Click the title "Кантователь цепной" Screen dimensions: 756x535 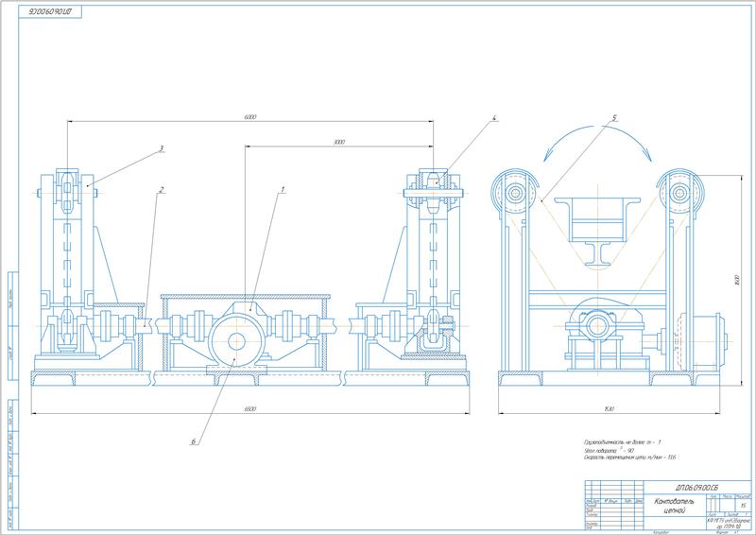tap(674, 506)
